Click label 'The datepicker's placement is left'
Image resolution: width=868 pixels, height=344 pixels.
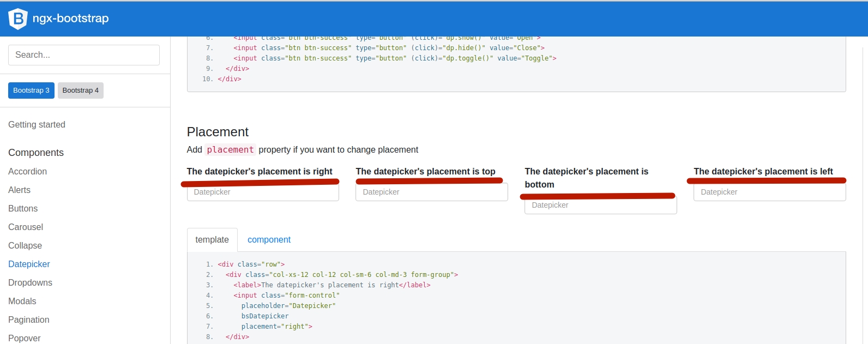[x=763, y=172]
